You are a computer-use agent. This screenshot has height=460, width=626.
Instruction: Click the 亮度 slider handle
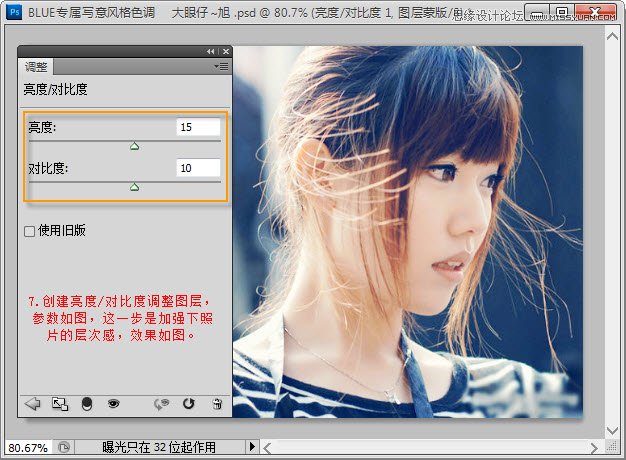(134, 146)
